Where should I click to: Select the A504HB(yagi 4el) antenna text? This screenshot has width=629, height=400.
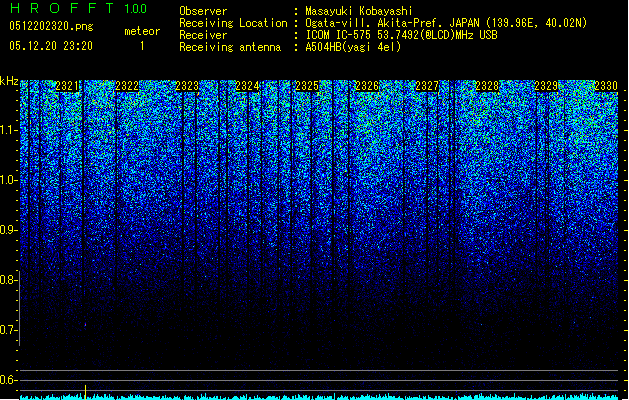pos(353,47)
